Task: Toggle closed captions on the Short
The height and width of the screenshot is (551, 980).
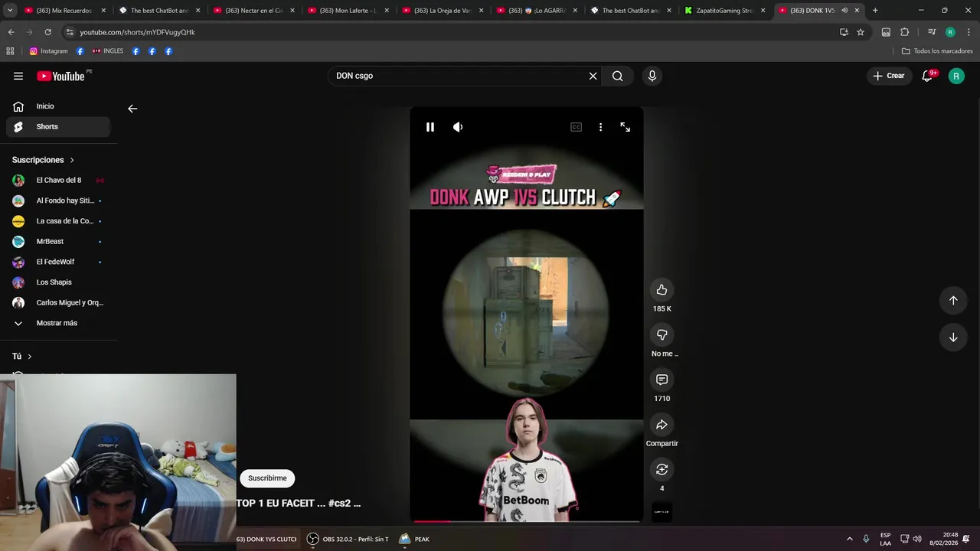Action: coord(576,127)
